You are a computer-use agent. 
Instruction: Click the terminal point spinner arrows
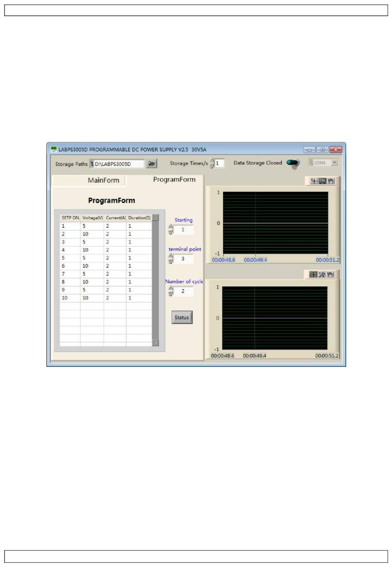point(170,259)
